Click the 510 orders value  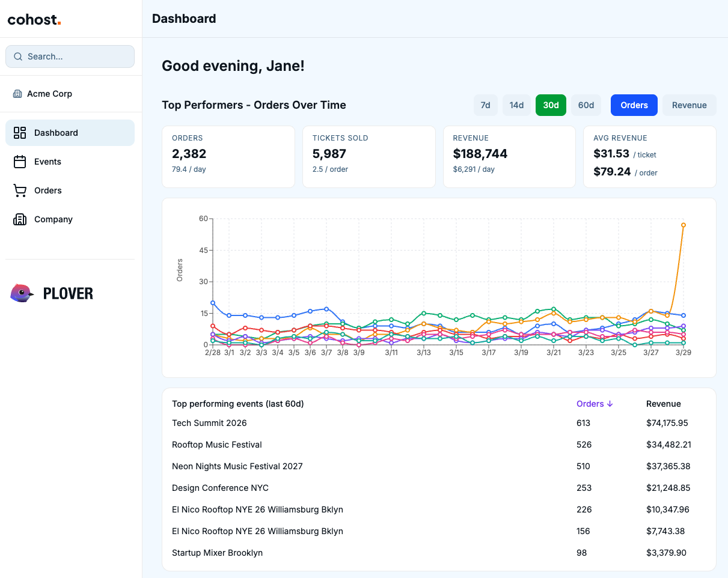pyautogui.click(x=583, y=466)
